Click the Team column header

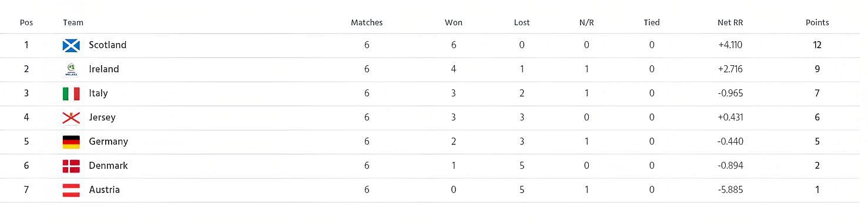click(x=73, y=22)
